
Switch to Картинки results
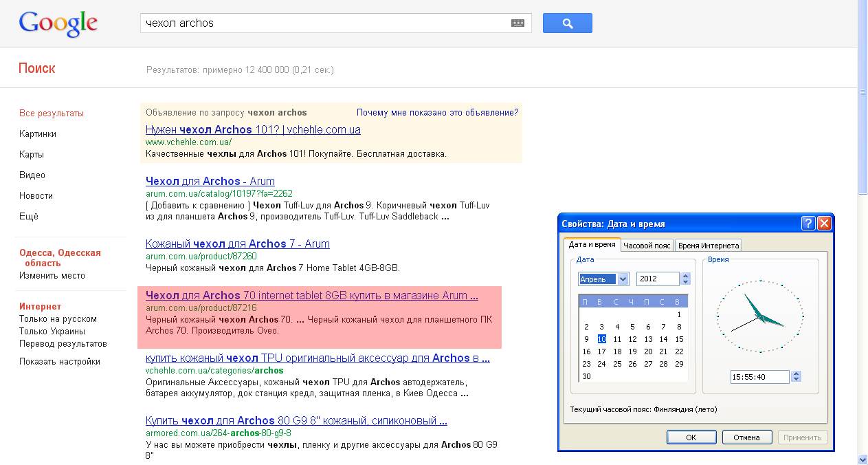[x=38, y=134]
